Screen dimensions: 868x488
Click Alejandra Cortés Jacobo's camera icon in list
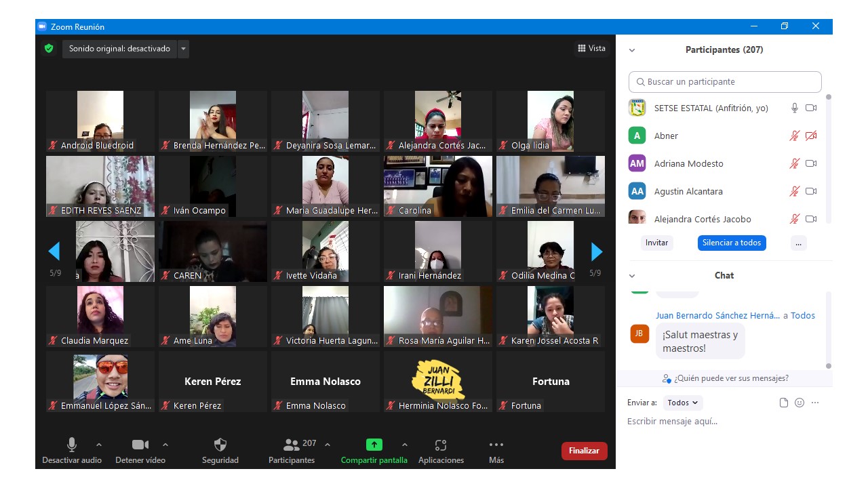pyautogui.click(x=811, y=219)
